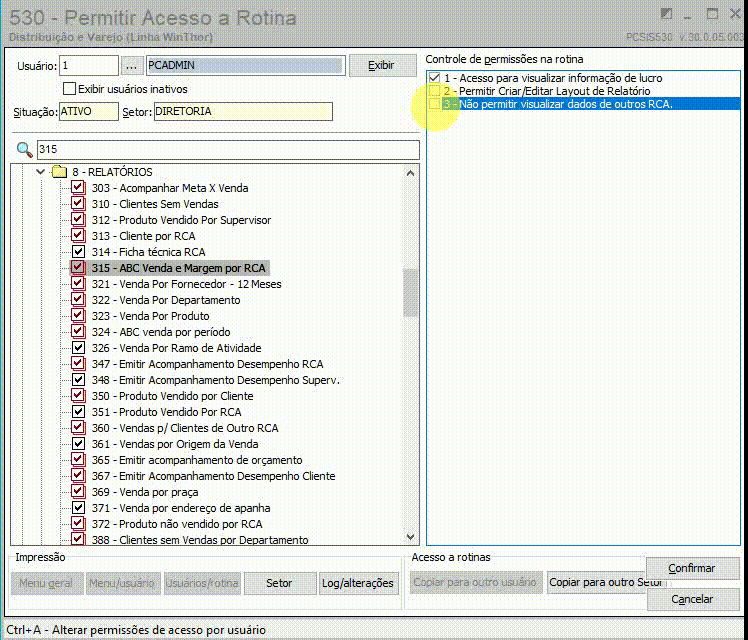Click the Exibir button

(383, 65)
